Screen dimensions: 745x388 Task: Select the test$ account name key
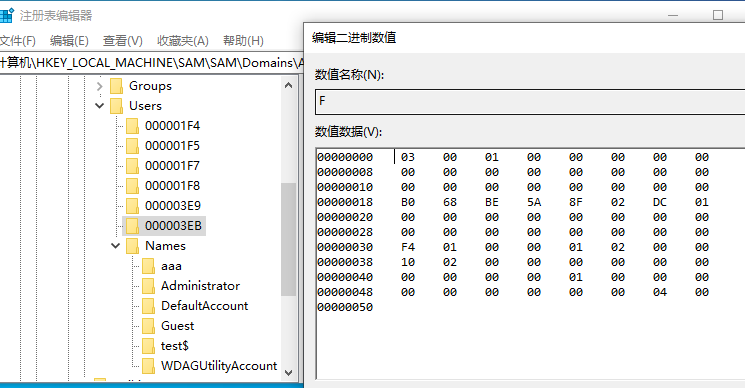click(x=175, y=346)
